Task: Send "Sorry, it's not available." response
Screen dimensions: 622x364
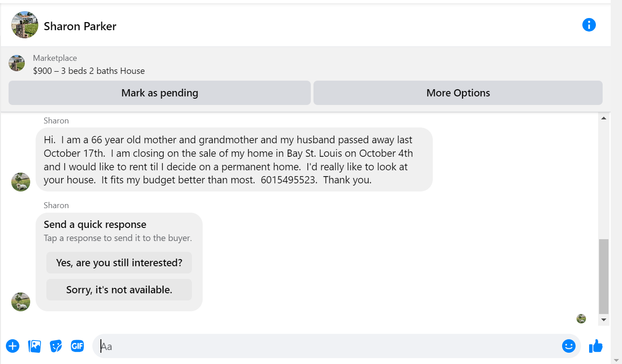Action: click(119, 290)
